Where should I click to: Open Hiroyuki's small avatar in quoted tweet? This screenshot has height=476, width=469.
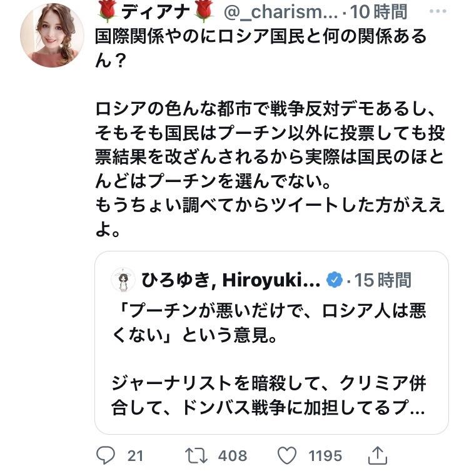(x=123, y=280)
